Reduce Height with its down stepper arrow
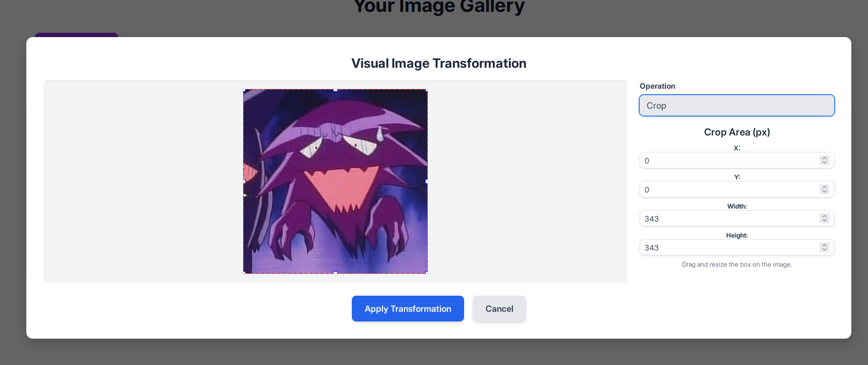Viewport: 868px width, 365px height. coord(824,250)
